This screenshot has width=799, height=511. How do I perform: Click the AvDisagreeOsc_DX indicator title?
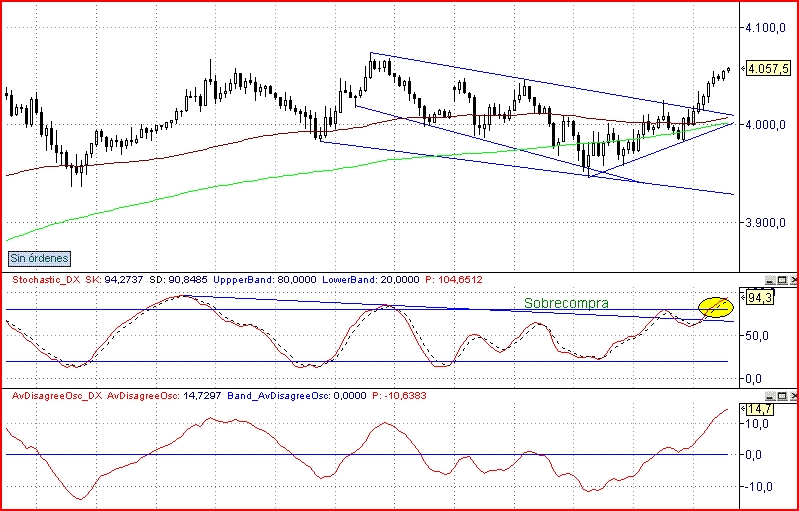(x=57, y=396)
